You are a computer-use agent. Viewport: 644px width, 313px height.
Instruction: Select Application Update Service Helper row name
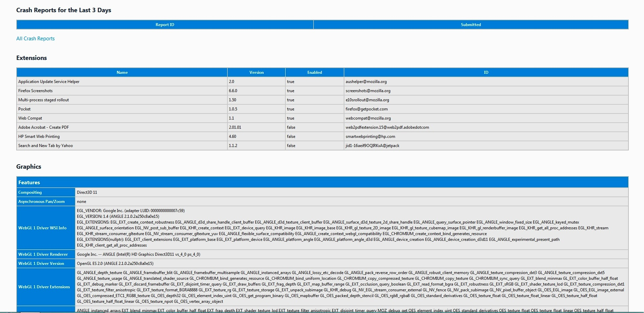49,82
